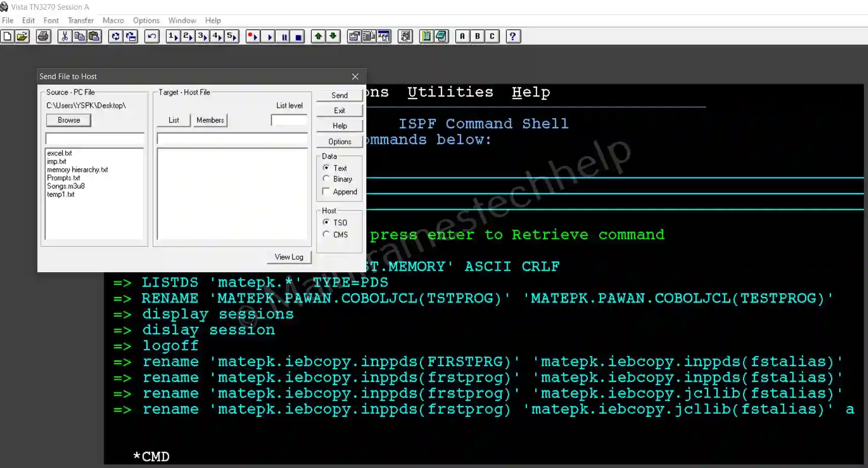This screenshot has width=868, height=468.
Task: Select CMS as the host type
Action: coord(326,234)
